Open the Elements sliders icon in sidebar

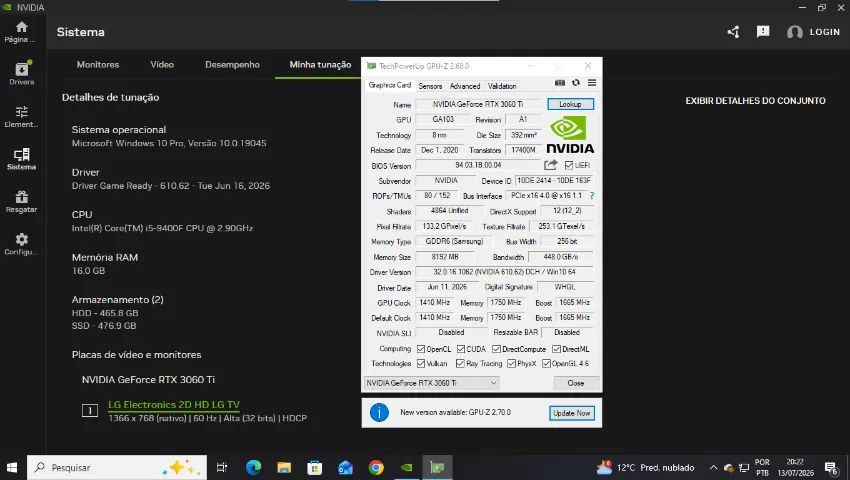click(22, 112)
